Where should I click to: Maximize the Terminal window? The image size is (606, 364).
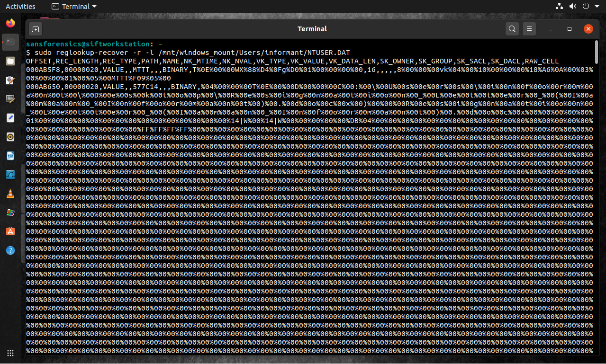570,29
